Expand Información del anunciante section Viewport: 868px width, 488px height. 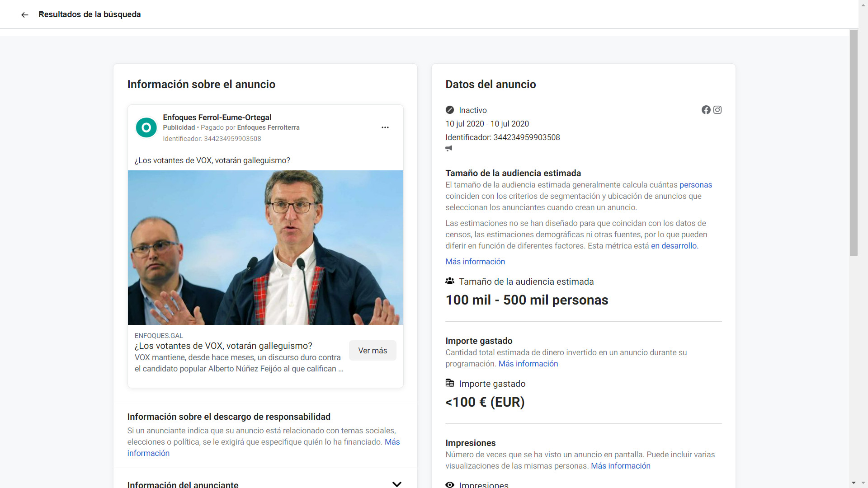(x=397, y=484)
